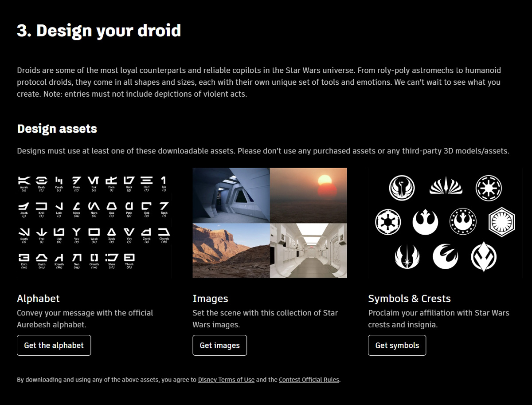Open the desert canyon image

[x=231, y=251]
